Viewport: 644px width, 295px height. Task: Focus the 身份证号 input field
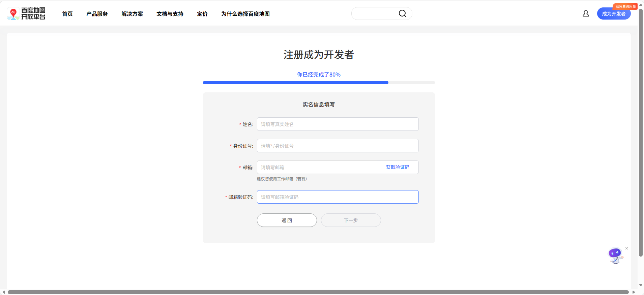(x=338, y=146)
